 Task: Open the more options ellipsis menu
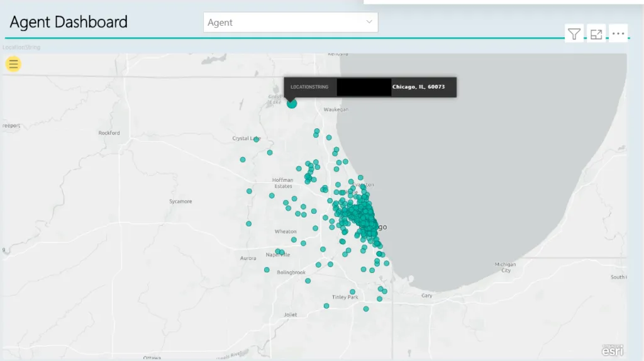pyautogui.click(x=618, y=34)
